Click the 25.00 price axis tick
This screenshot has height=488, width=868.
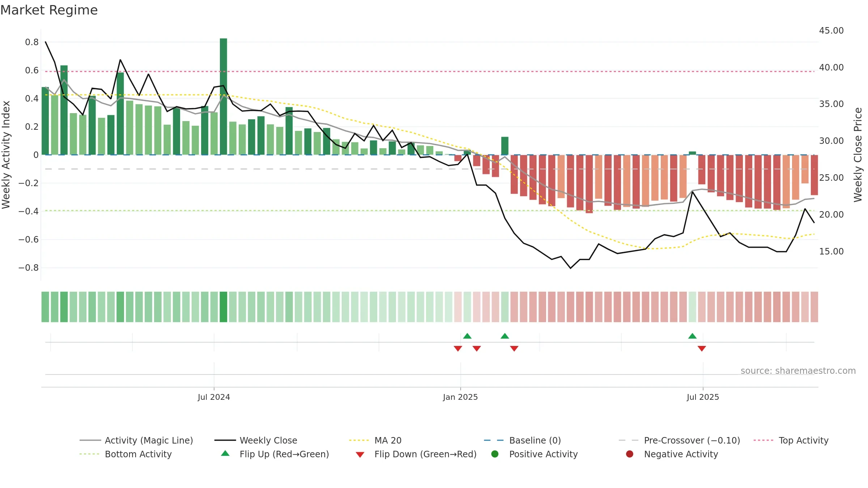click(x=831, y=177)
